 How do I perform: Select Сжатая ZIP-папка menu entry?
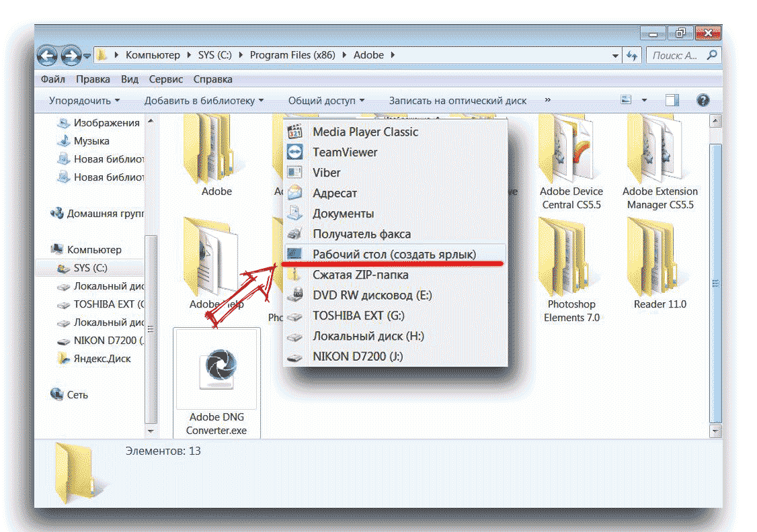[395, 275]
